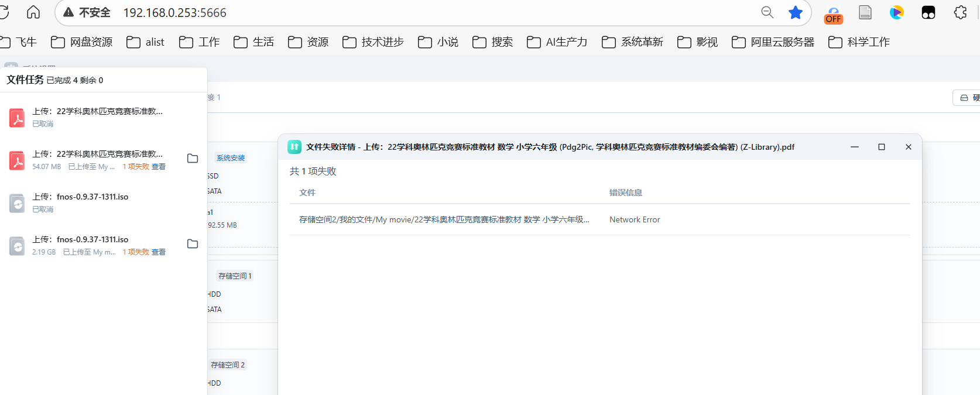Open the AI生产力 bookmark folder
Image resolution: width=980 pixels, height=395 pixels.
[557, 42]
